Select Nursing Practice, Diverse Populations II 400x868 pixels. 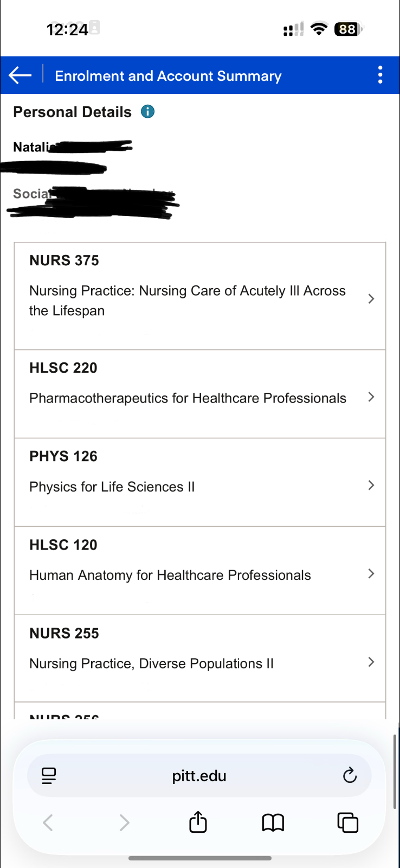[152, 663]
